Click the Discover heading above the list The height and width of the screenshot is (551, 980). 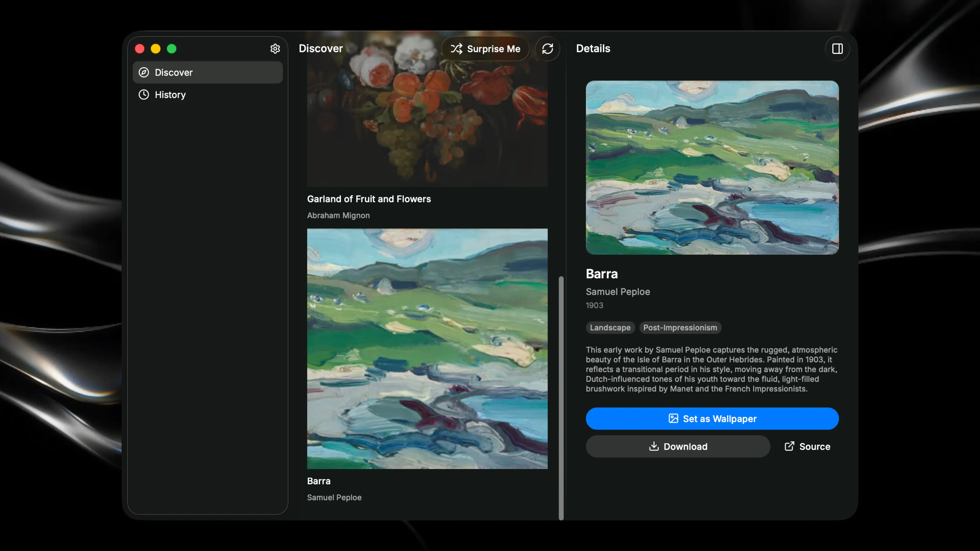[321, 49]
